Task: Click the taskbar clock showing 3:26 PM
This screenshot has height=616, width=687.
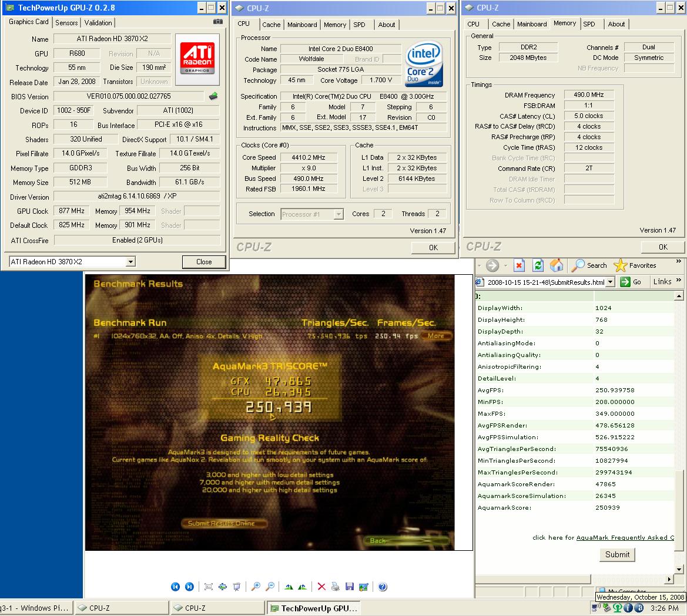Action: [x=664, y=608]
